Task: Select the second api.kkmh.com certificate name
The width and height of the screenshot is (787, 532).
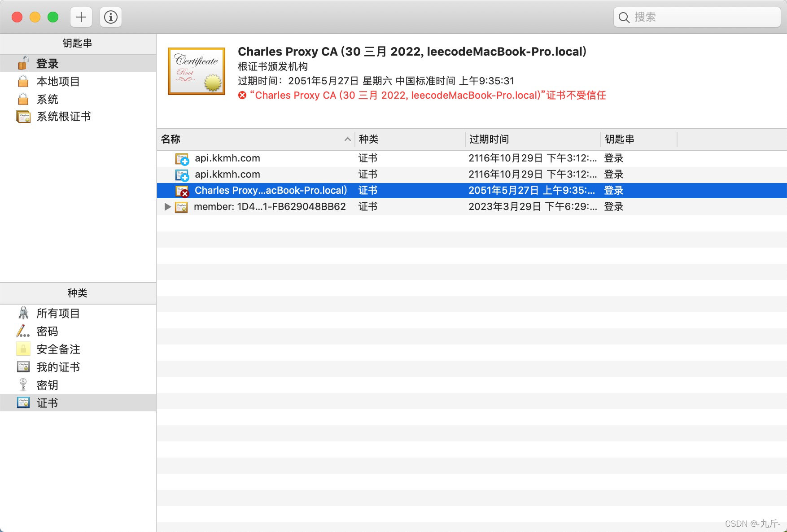Action: [227, 174]
